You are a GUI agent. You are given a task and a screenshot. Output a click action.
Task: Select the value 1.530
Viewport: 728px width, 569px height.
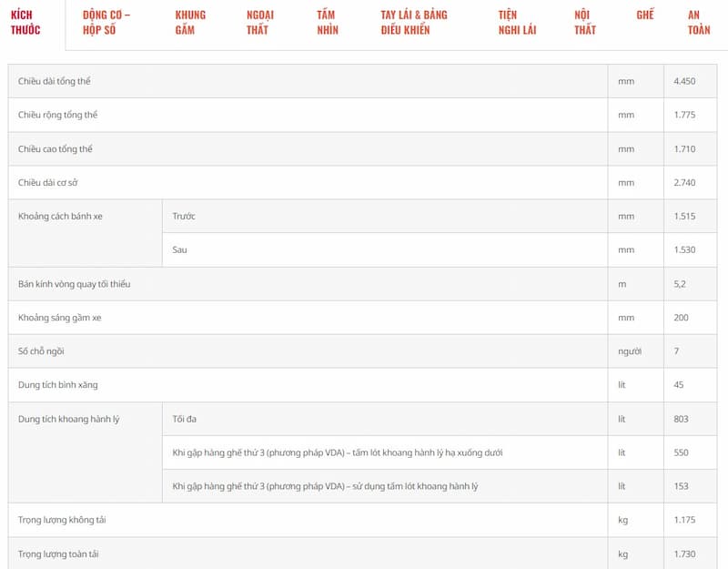coord(684,249)
